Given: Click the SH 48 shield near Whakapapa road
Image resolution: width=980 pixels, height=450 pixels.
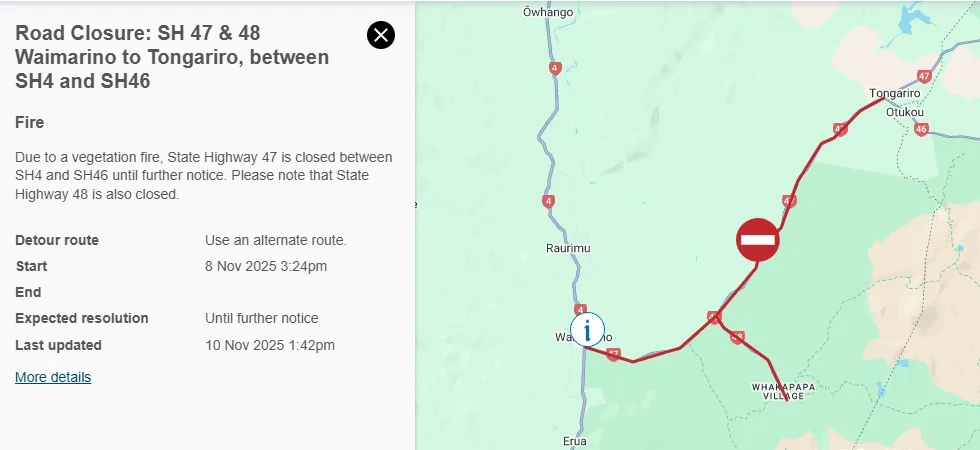Looking at the screenshot, I should click(737, 338).
